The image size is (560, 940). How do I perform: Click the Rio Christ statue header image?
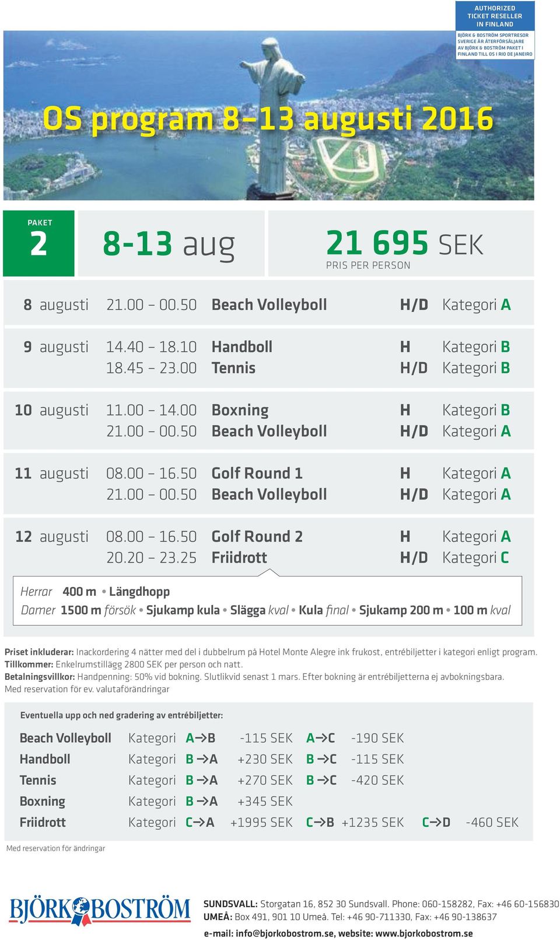[x=269, y=116]
